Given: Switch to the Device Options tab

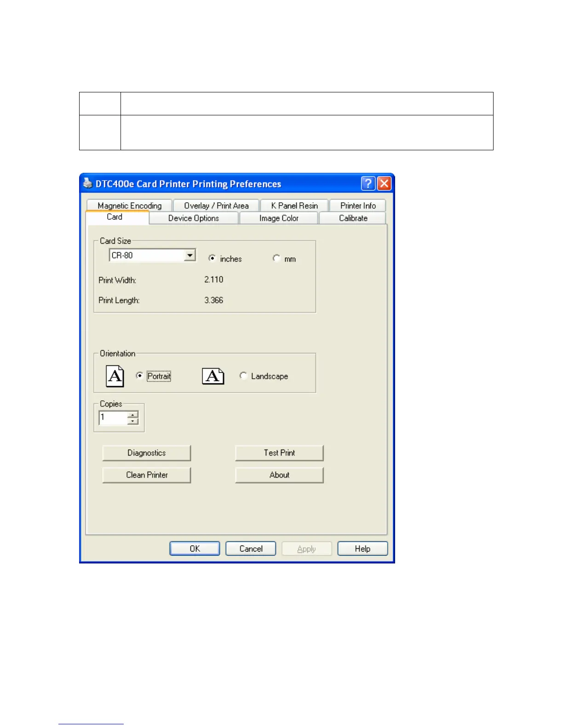Looking at the screenshot, I should pyautogui.click(x=194, y=218).
